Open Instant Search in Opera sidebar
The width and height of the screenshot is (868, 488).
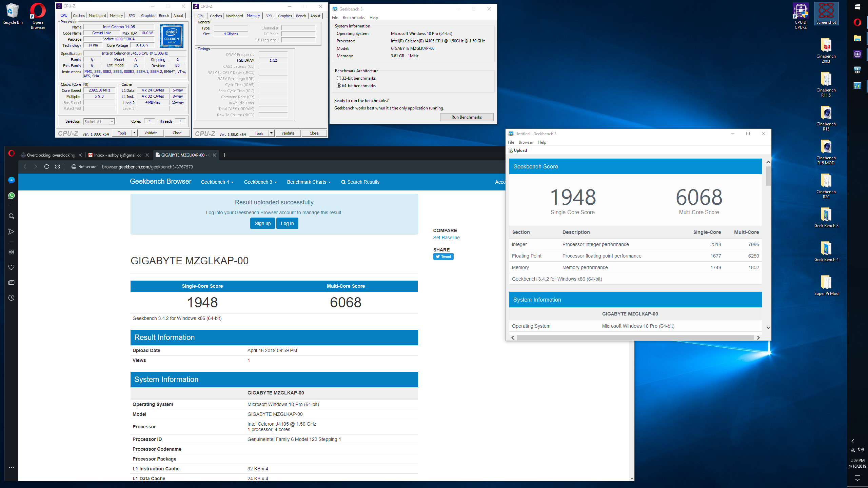click(x=11, y=216)
